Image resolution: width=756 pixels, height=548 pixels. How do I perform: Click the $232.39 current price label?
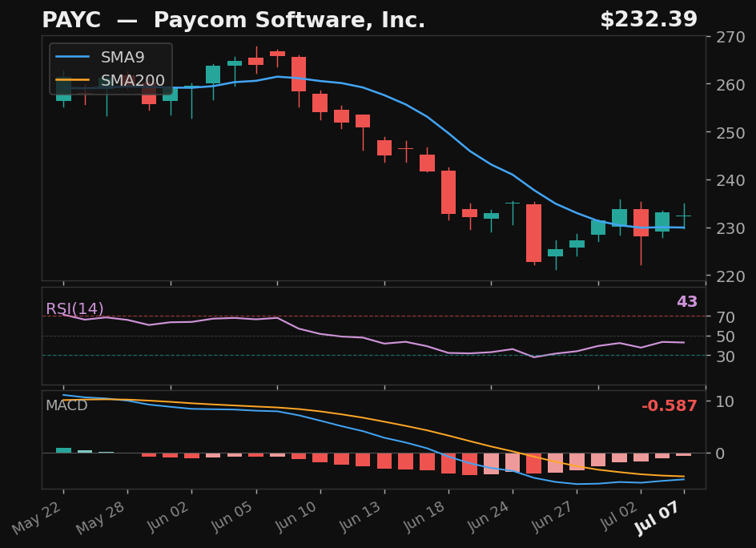649,20
